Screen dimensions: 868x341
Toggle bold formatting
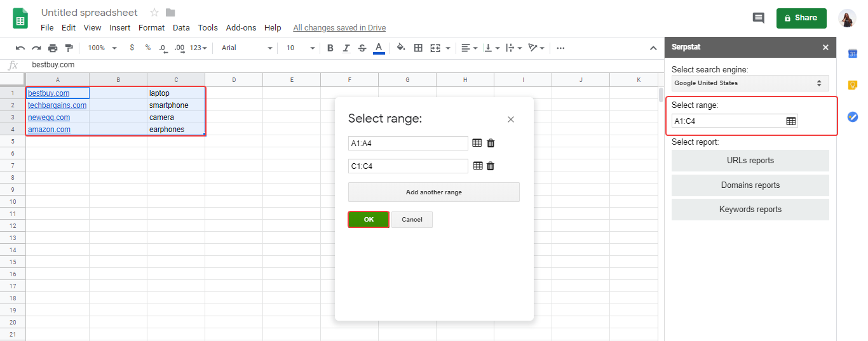pos(330,48)
